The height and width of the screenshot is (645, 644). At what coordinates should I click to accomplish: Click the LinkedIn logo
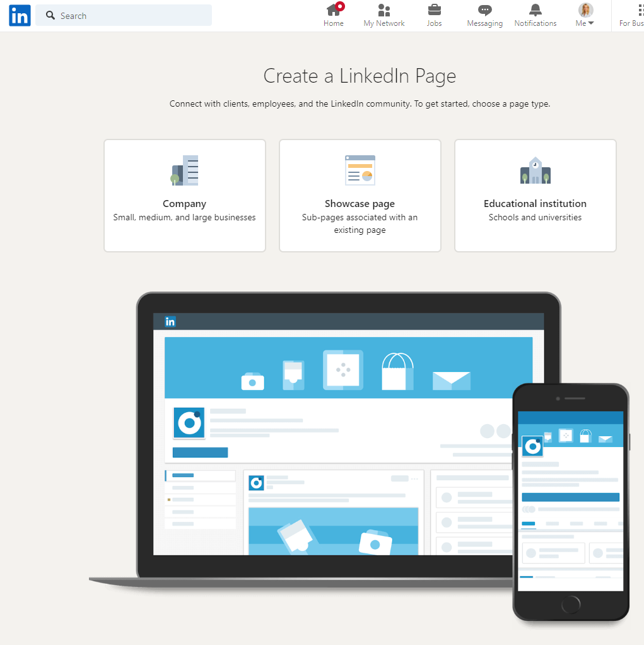[x=20, y=16]
